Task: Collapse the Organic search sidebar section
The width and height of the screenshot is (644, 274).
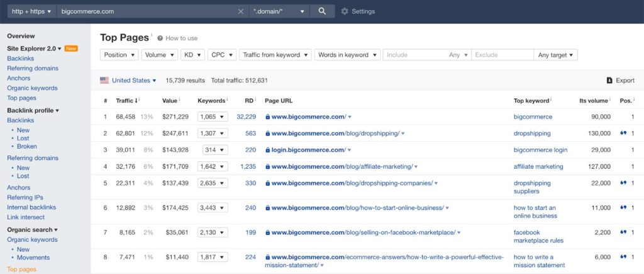Action: [33, 230]
